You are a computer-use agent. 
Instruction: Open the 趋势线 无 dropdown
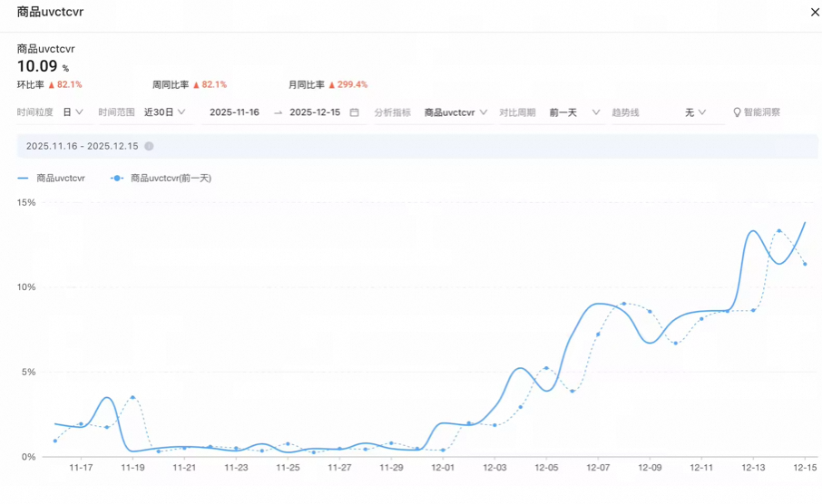pos(695,112)
